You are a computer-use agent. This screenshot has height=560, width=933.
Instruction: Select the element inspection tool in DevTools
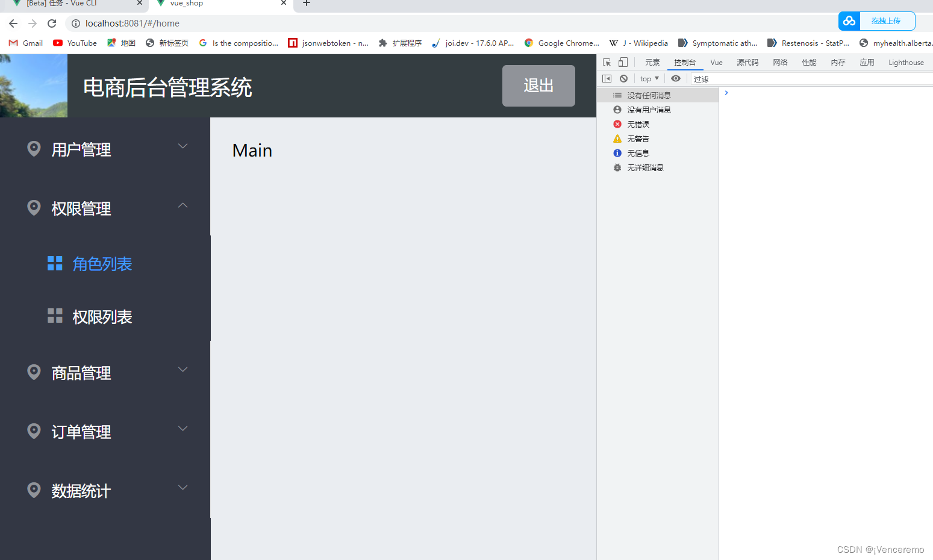(607, 62)
